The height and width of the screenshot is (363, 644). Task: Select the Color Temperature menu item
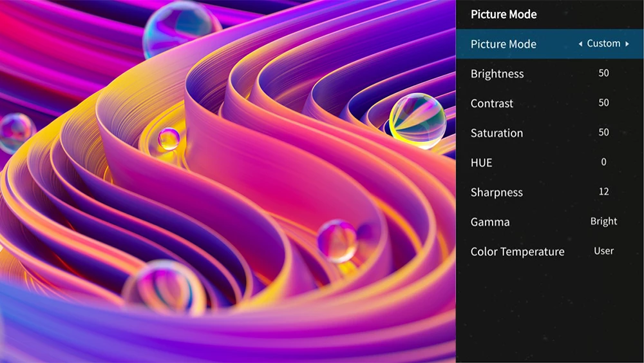point(549,251)
